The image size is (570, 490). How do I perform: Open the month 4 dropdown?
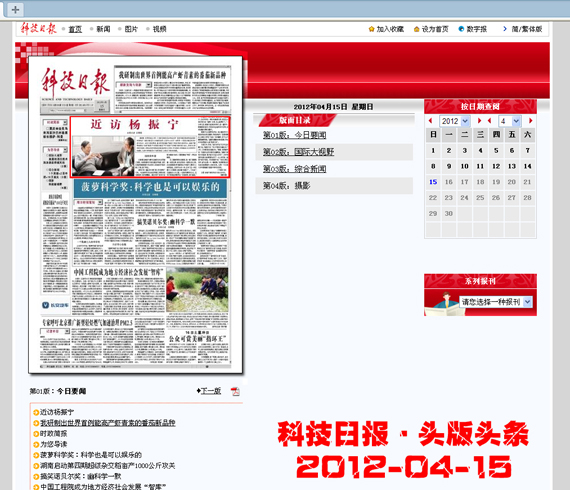pos(510,121)
